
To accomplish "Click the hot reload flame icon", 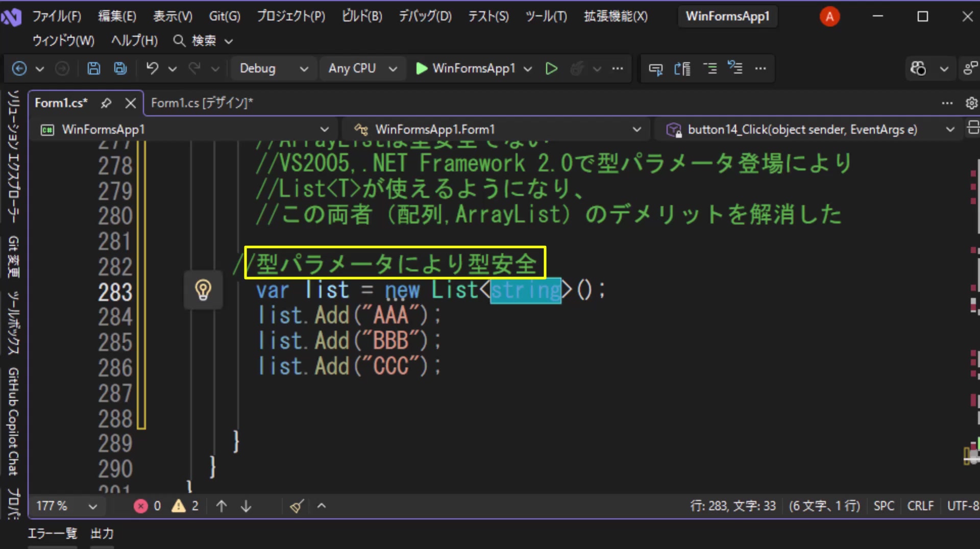I will click(x=577, y=68).
